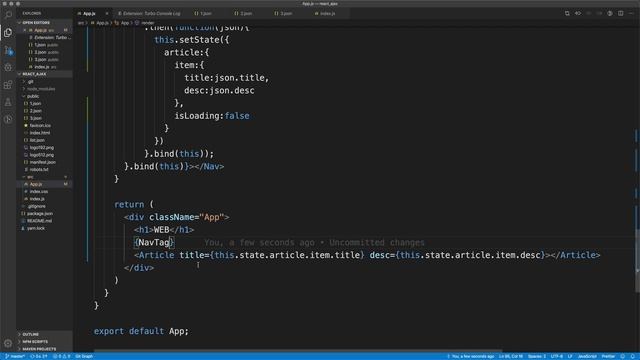Open the errors and warnings status item
640x360 pixels.
click(x=61, y=356)
